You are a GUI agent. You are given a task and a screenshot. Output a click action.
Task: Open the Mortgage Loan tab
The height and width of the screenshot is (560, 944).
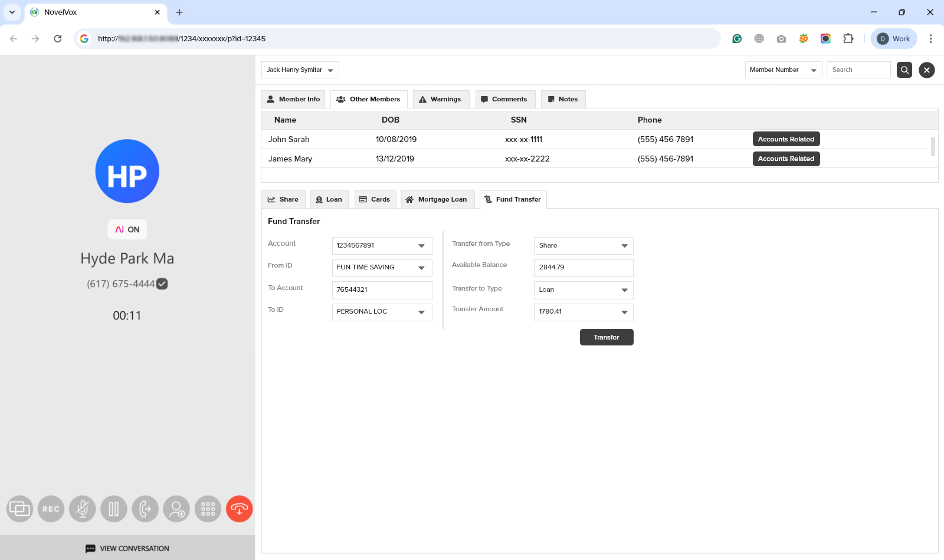click(x=437, y=199)
